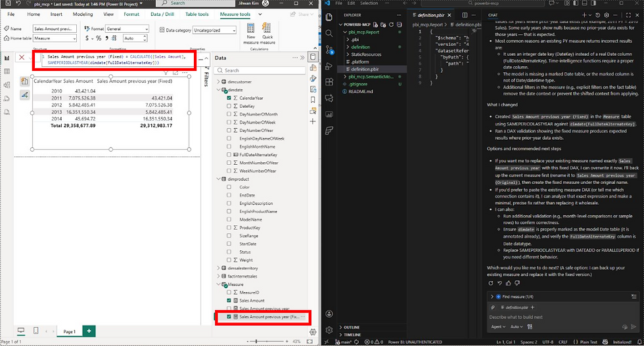Open the Table tools ribbon tab
The width and height of the screenshot is (644, 346).
(196, 14)
